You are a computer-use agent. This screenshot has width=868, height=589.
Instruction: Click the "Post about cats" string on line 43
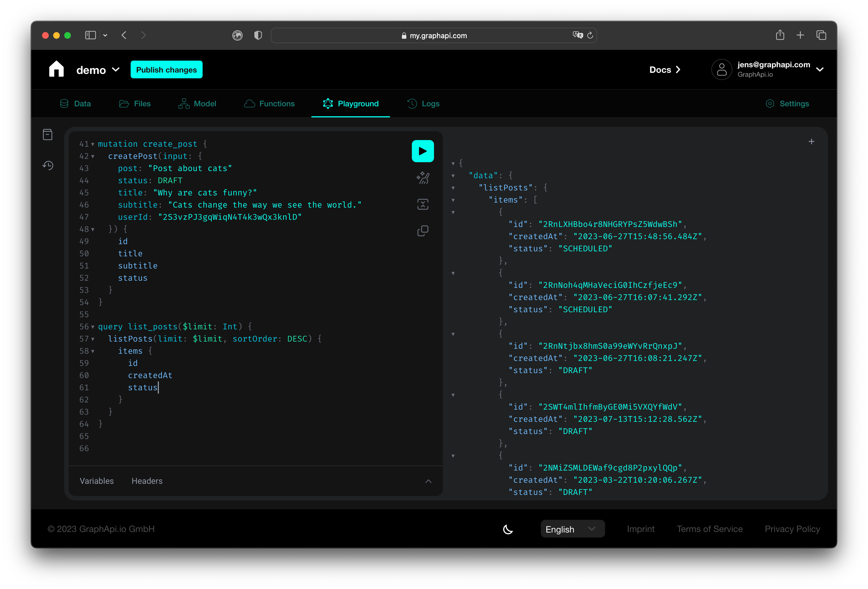click(x=190, y=169)
